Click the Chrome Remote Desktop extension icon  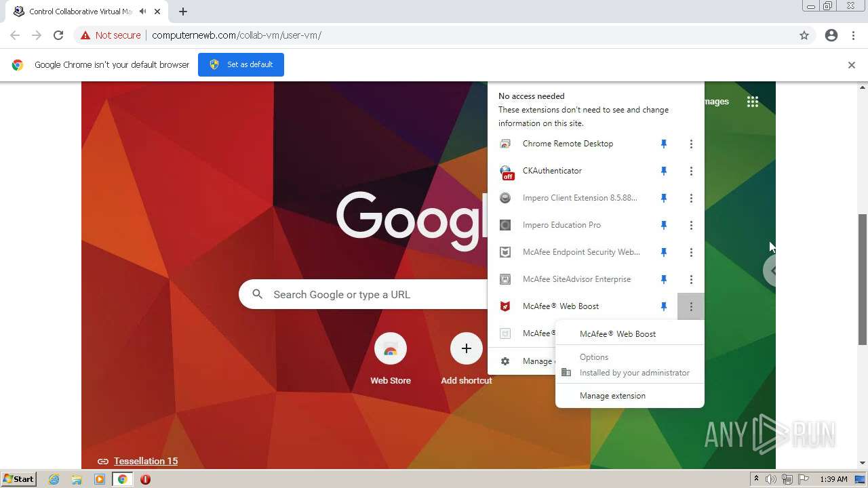(x=505, y=144)
